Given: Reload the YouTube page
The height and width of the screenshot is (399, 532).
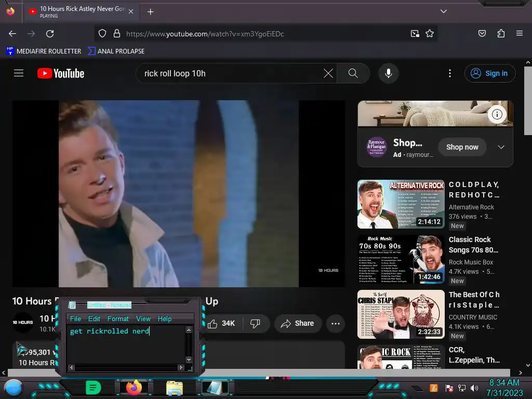Looking at the screenshot, I should 50,34.
